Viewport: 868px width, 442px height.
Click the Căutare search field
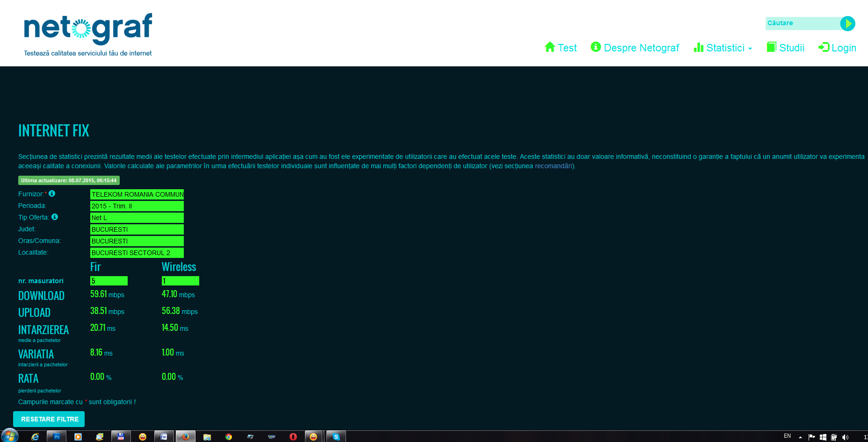pyautogui.click(x=802, y=23)
